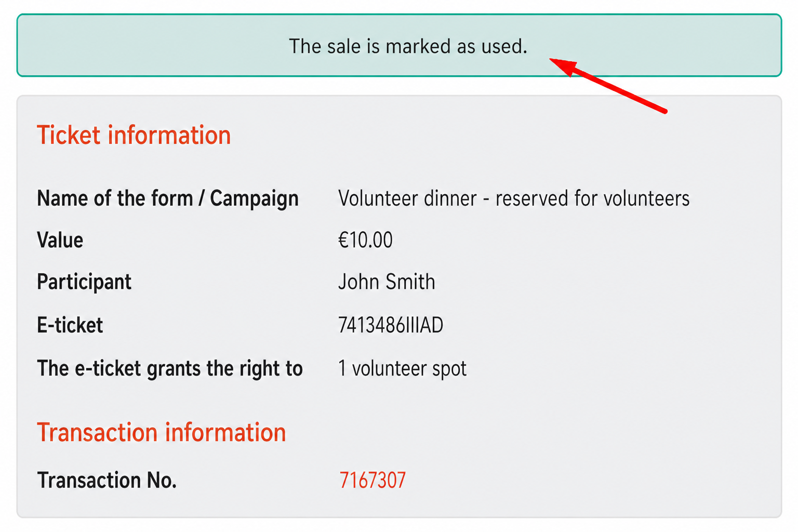798x532 pixels.
Task: Open transaction number 7167307 link
Action: 372,480
